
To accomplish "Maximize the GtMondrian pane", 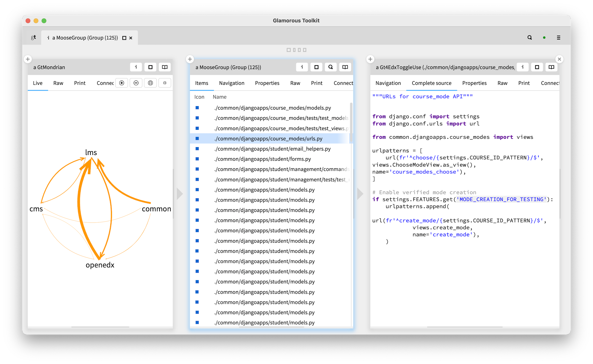I will pyautogui.click(x=150, y=67).
